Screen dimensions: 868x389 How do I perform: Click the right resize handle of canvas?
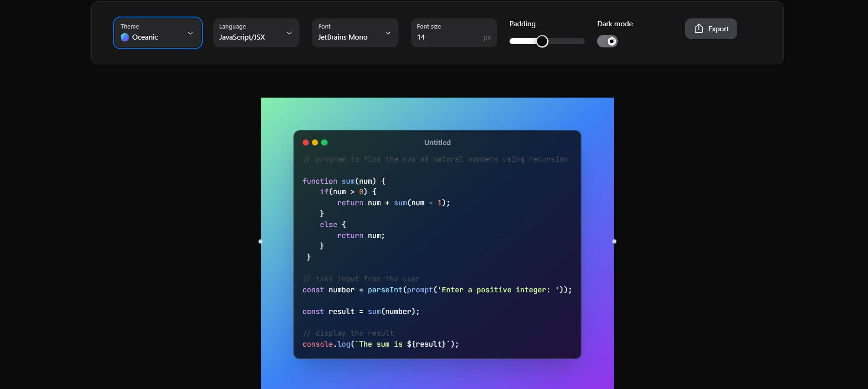click(614, 241)
